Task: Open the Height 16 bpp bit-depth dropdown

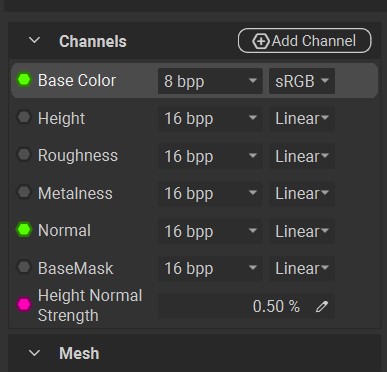Action: coord(210,118)
